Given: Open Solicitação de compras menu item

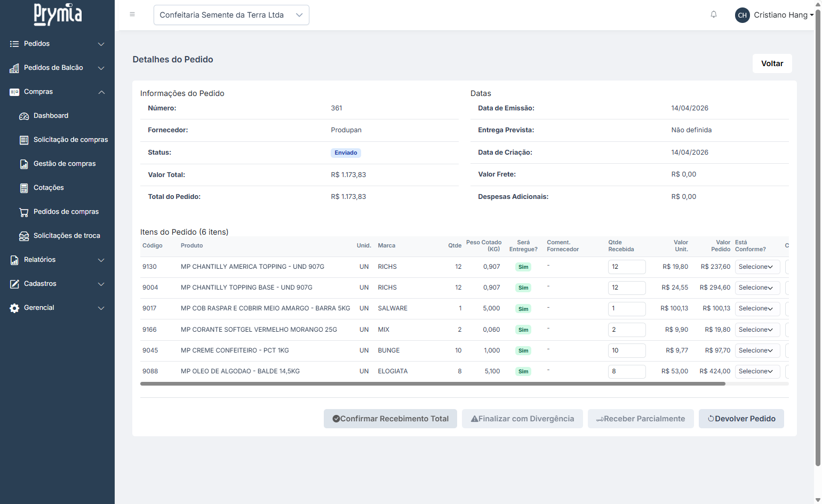Looking at the screenshot, I should (70, 140).
